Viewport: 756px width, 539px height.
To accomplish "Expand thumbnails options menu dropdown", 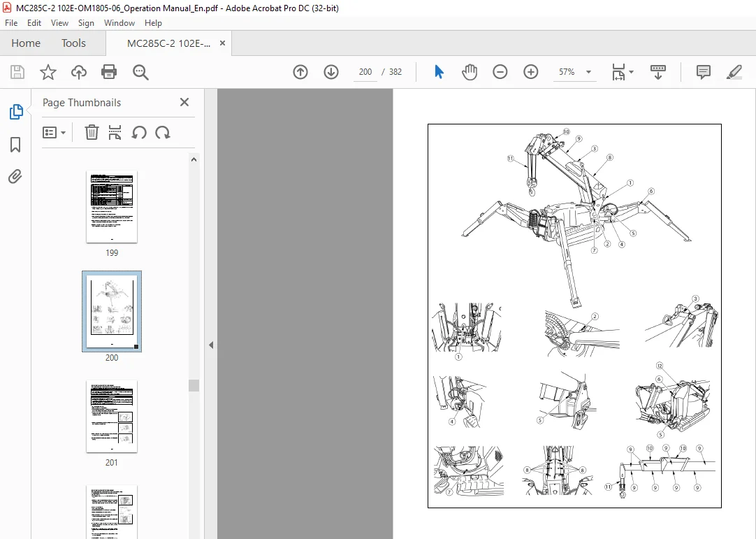I will coord(54,132).
